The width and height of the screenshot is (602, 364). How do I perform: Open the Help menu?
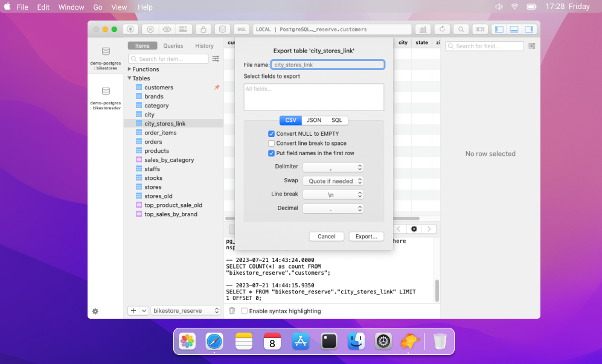145,7
